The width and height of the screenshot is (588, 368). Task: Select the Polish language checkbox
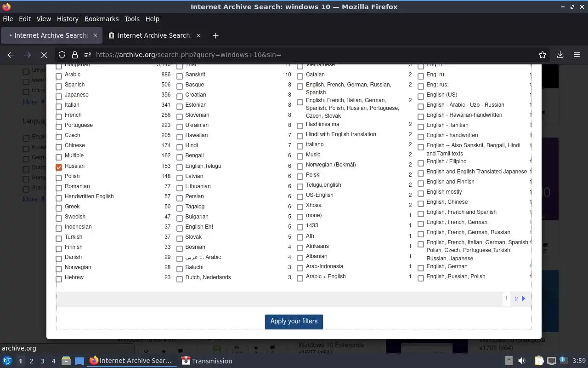[x=59, y=178]
